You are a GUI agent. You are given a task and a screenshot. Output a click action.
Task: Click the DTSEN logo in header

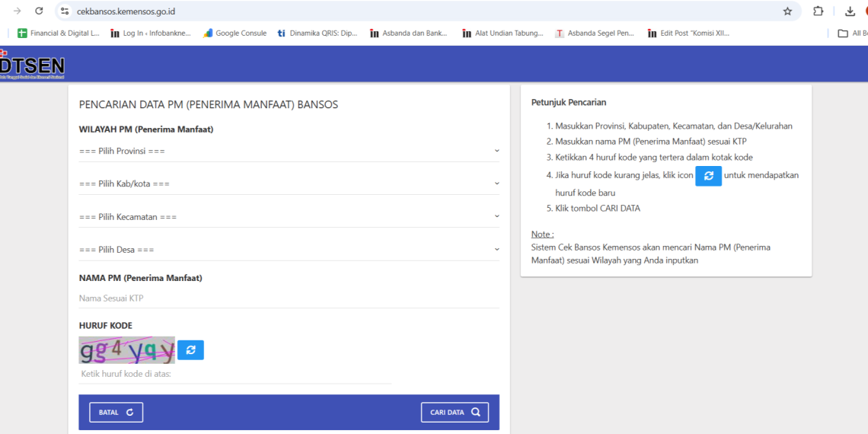(32, 66)
